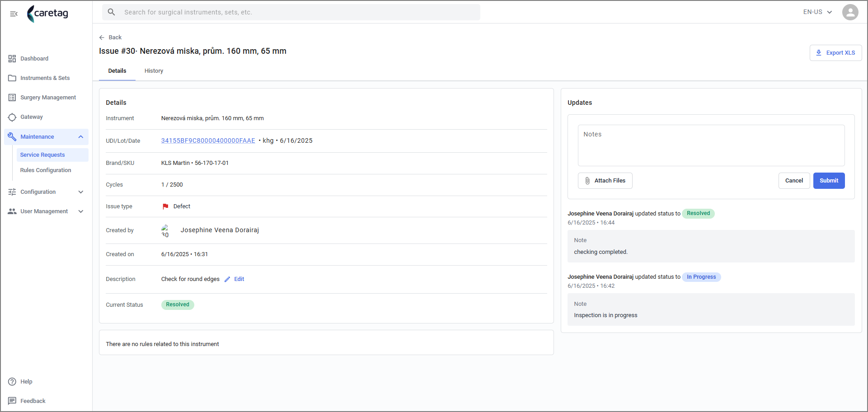Click the search magnifier icon
Image resolution: width=868 pixels, height=412 pixels.
pos(111,12)
